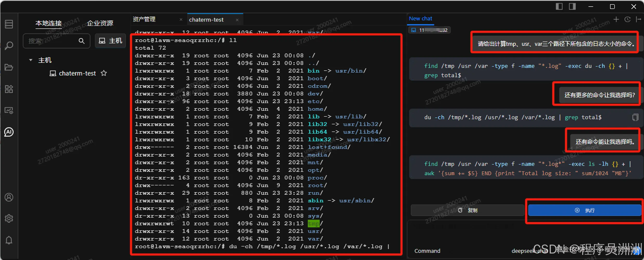Click cdrom/ in the terminal listing
The height and width of the screenshot is (260, 644).
pos(319,86)
